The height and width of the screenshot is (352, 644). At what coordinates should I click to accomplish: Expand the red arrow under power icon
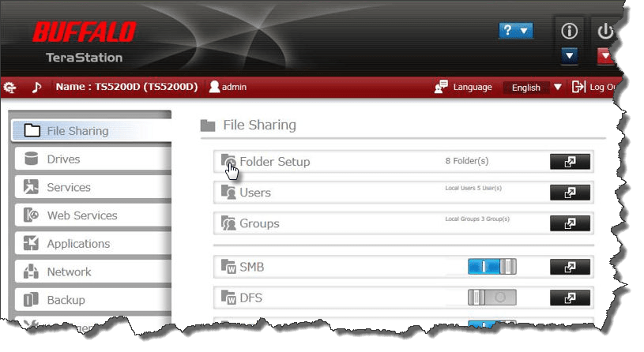click(x=605, y=56)
